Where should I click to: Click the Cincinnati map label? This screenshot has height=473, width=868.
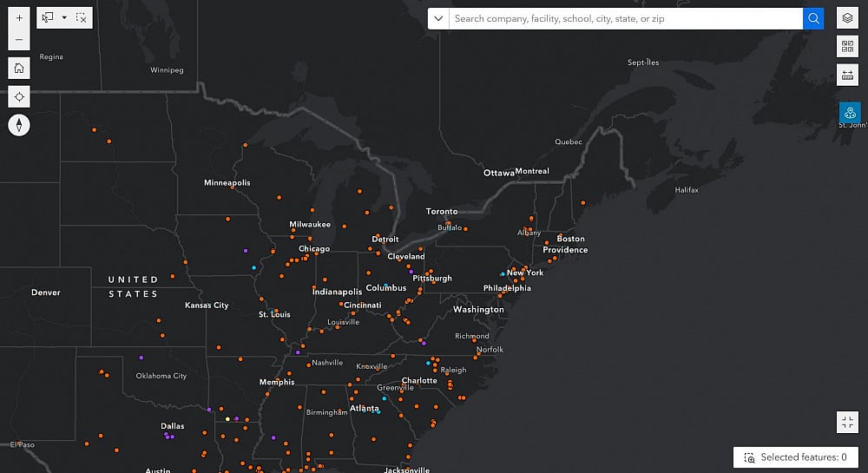click(x=363, y=305)
